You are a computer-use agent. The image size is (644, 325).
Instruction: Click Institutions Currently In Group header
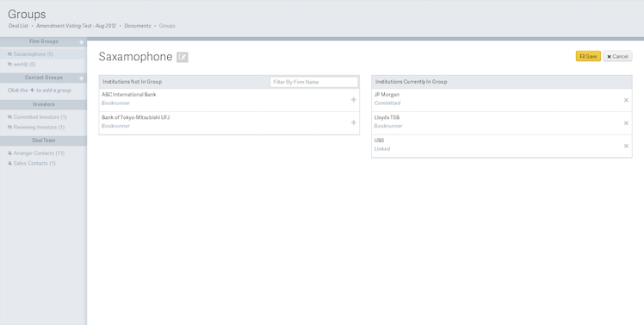412,81
